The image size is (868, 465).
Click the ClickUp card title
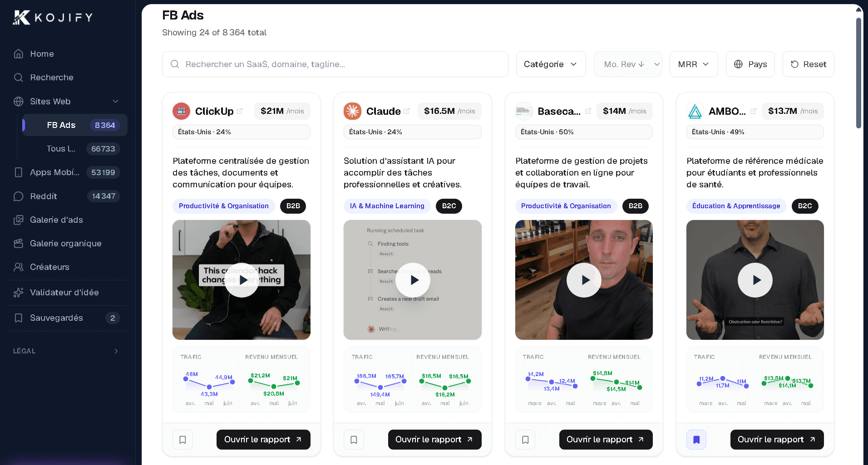pos(214,111)
